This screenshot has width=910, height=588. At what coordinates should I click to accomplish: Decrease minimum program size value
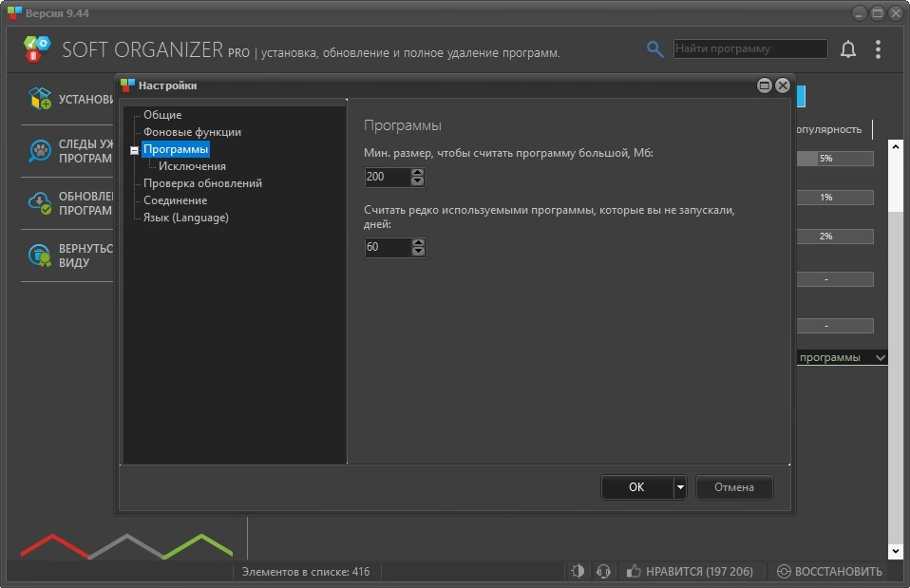[x=417, y=181]
